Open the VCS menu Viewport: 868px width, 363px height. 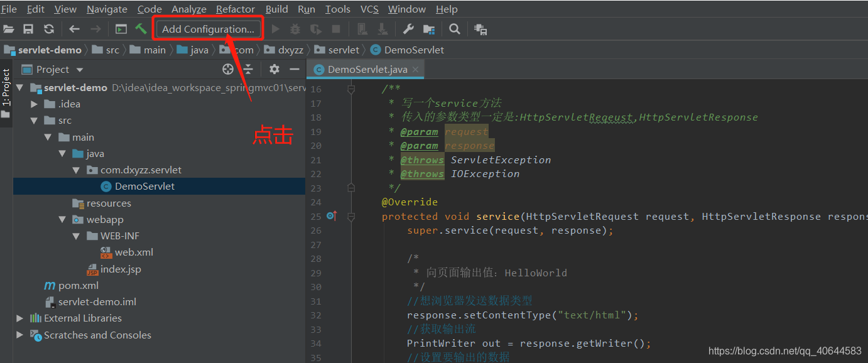(369, 9)
